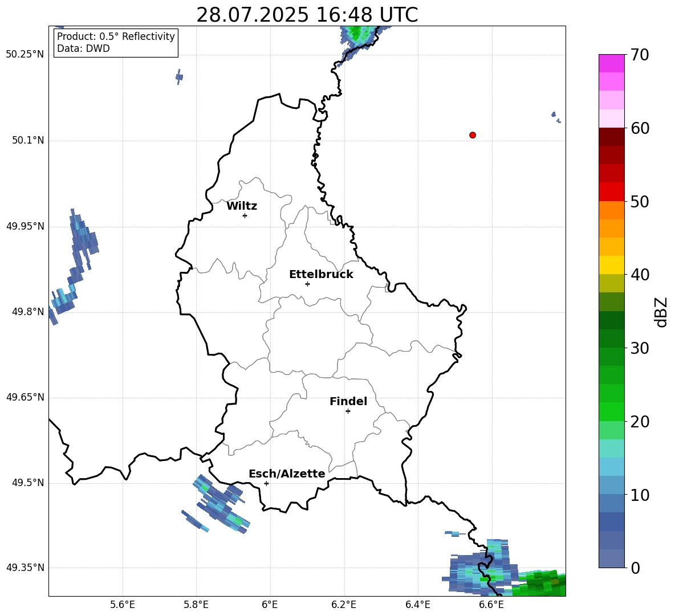Screen dimensions: 675x616
Task: Click the Wiltz station label
Action: 242,206
